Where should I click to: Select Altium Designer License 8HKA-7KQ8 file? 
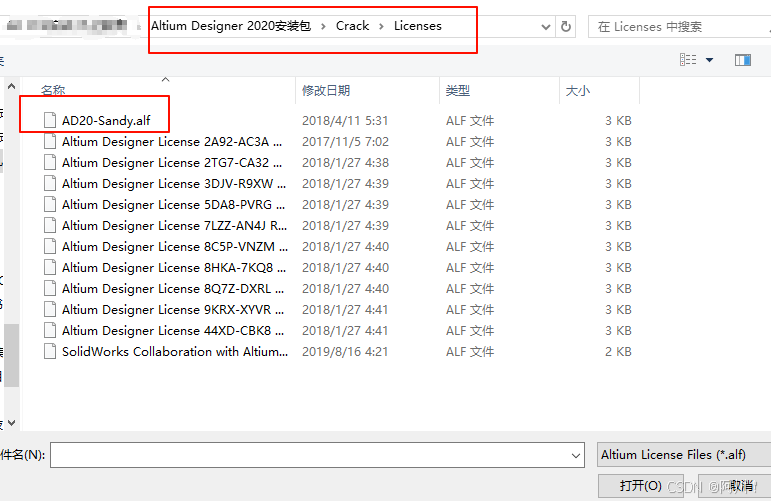tap(174, 268)
